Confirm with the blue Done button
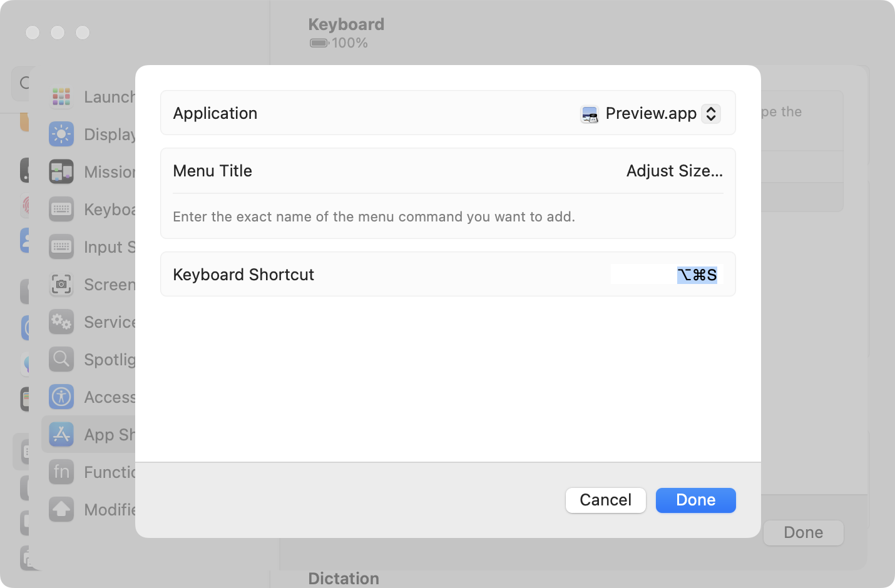The height and width of the screenshot is (588, 895). (x=695, y=500)
